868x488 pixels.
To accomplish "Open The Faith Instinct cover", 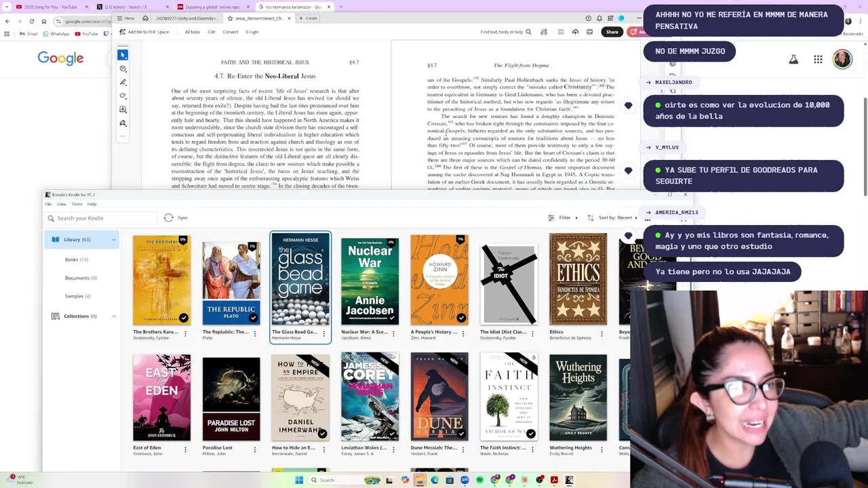I will click(509, 396).
